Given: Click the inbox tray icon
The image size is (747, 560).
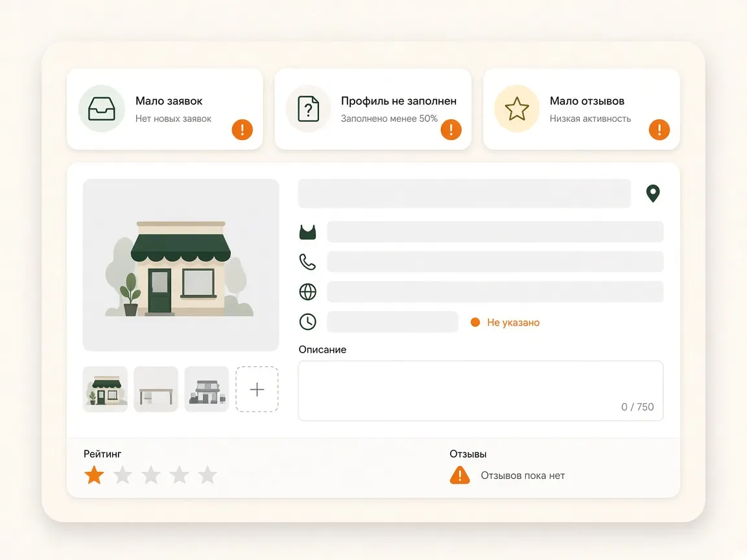Looking at the screenshot, I should 101,109.
